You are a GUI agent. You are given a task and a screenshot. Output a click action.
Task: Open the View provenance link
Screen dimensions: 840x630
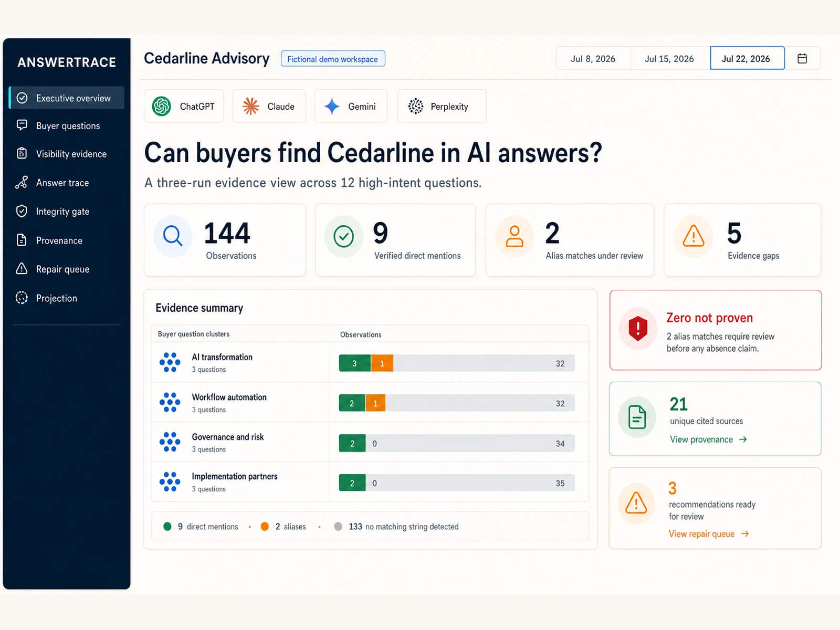click(x=708, y=439)
